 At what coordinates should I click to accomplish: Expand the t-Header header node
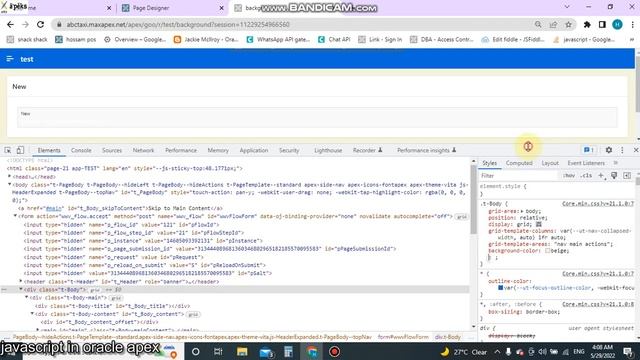[21, 281]
